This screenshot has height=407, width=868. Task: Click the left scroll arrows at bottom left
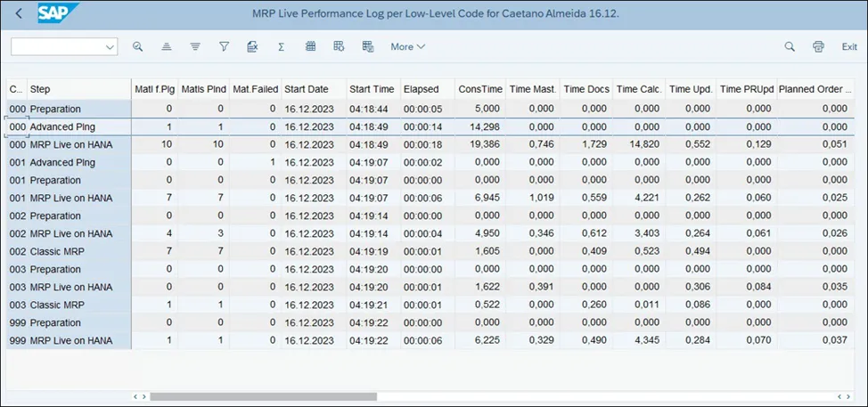(140, 396)
